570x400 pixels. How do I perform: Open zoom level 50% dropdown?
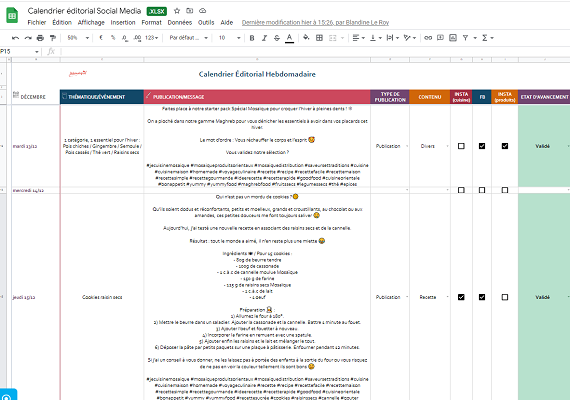pyautogui.click(x=78, y=38)
